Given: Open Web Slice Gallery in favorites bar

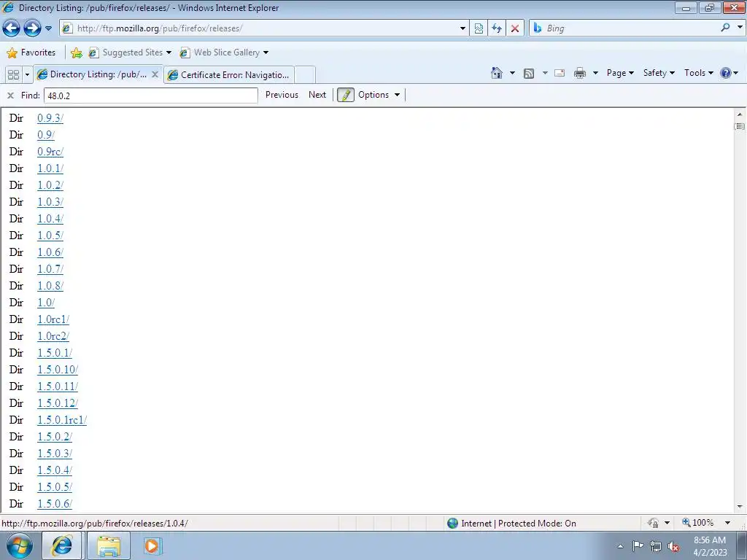Looking at the screenshot, I should tap(223, 52).
